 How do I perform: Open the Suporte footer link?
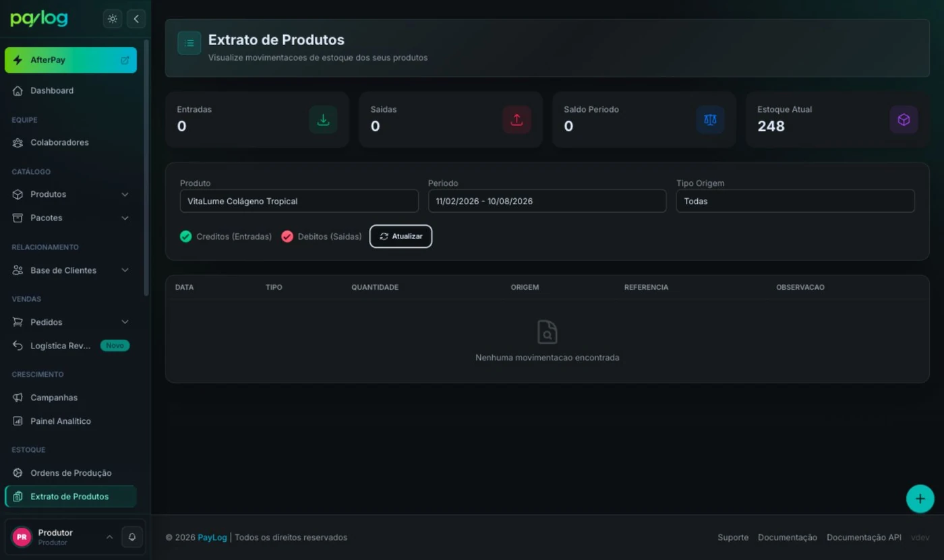(x=733, y=537)
